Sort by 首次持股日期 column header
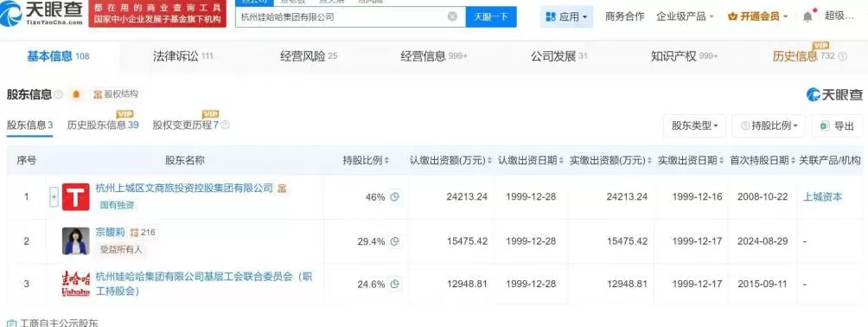The image size is (868, 327). pos(763,160)
